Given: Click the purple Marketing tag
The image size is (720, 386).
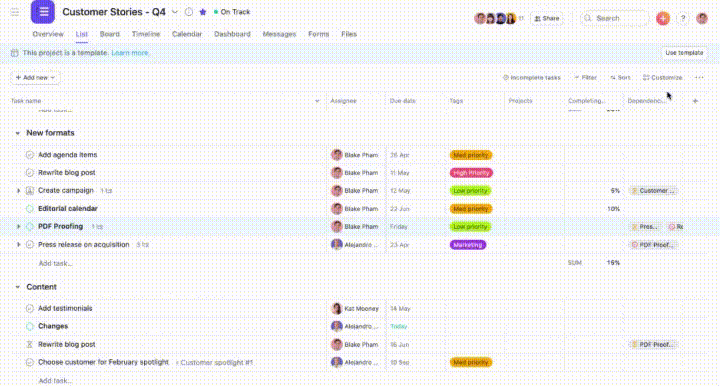Looking at the screenshot, I should point(468,245).
